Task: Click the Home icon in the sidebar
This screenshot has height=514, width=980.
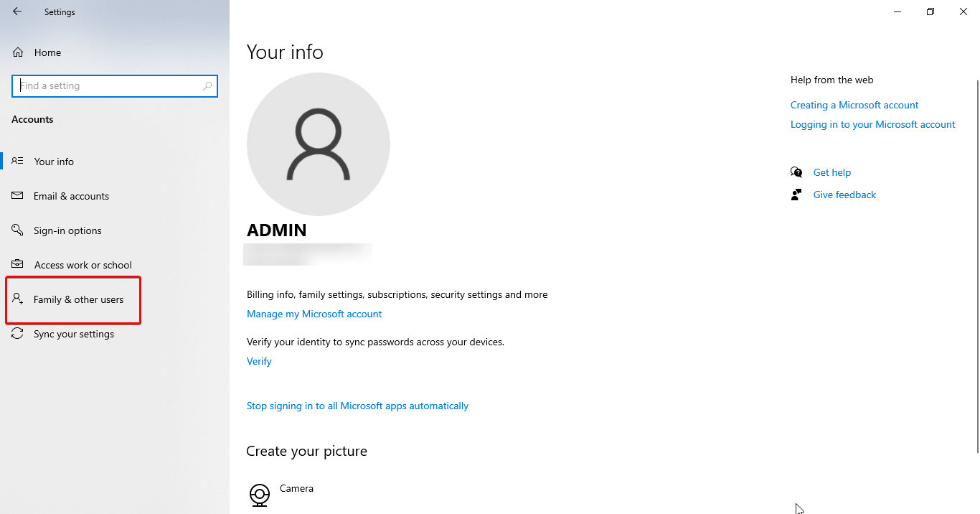Action: click(x=17, y=52)
